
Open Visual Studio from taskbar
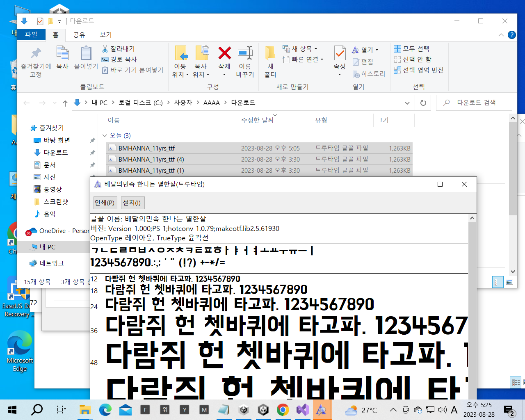302,410
